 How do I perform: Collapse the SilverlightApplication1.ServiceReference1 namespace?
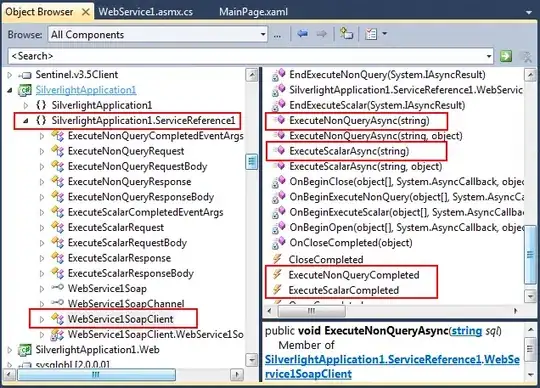pyautogui.click(x=26, y=121)
